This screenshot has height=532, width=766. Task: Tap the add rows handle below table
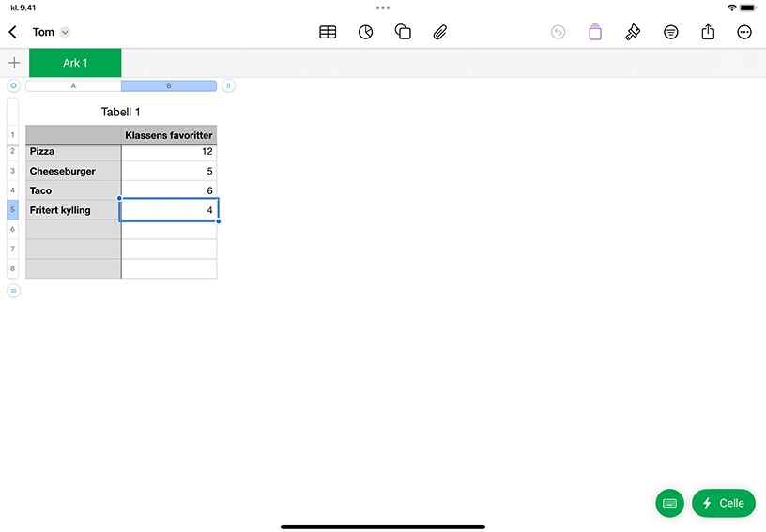coord(13,291)
